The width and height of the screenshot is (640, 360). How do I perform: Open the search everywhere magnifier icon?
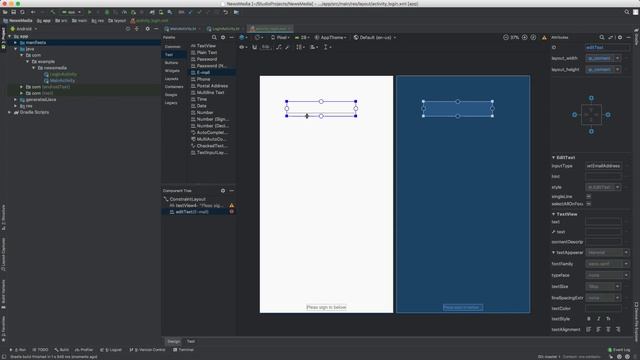click(627, 12)
